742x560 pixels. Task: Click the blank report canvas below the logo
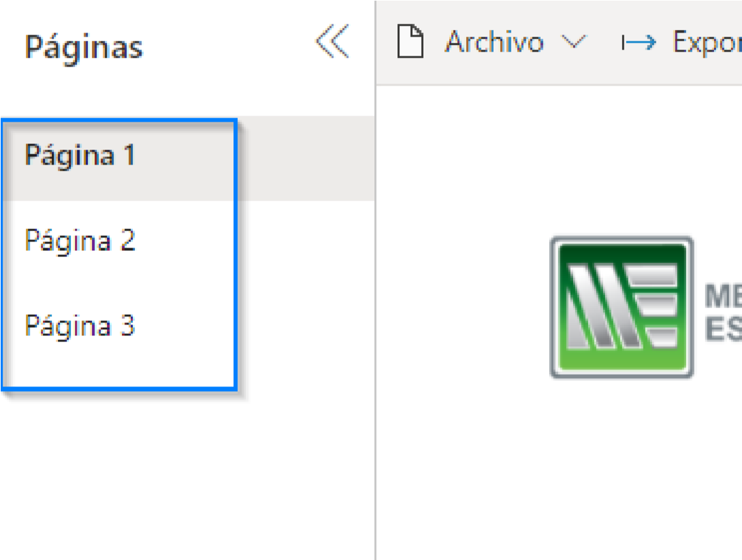pyautogui.click(x=558, y=468)
